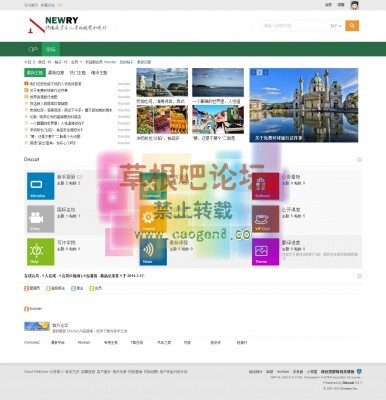Open the colorful canal houses thumbnail
386x400 pixels.
coord(218,120)
